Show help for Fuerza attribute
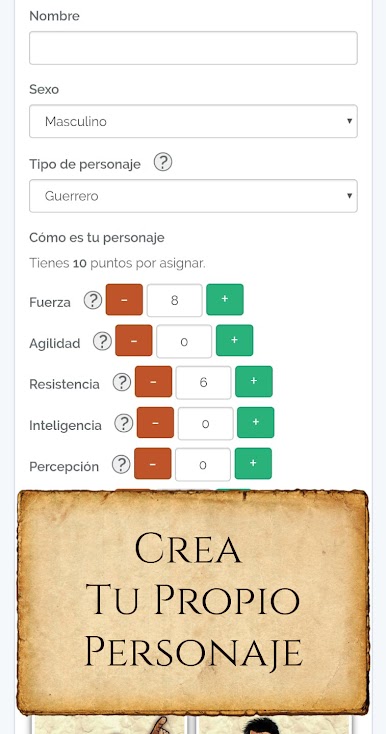 (x=93, y=300)
